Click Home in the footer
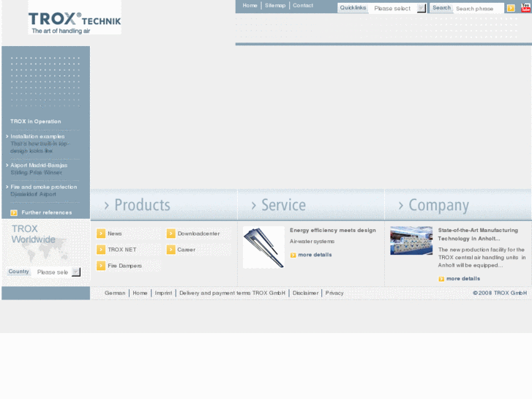532x399 pixels. click(140, 293)
